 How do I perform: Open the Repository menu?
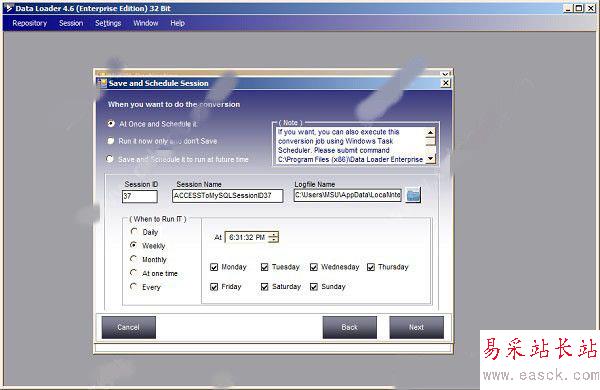pyautogui.click(x=29, y=23)
